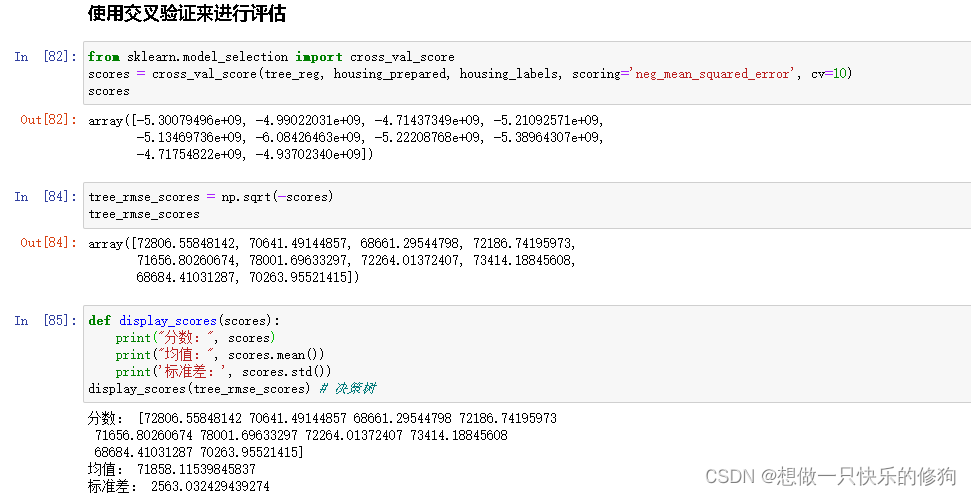Click the cv=10 argument
971x496 pixels.
tap(829, 74)
